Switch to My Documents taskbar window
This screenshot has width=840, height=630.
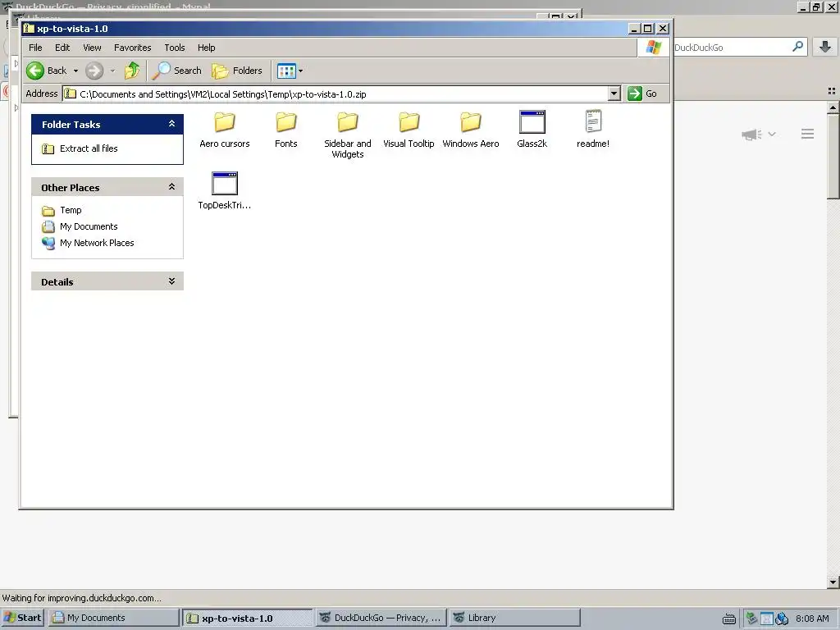113,618
